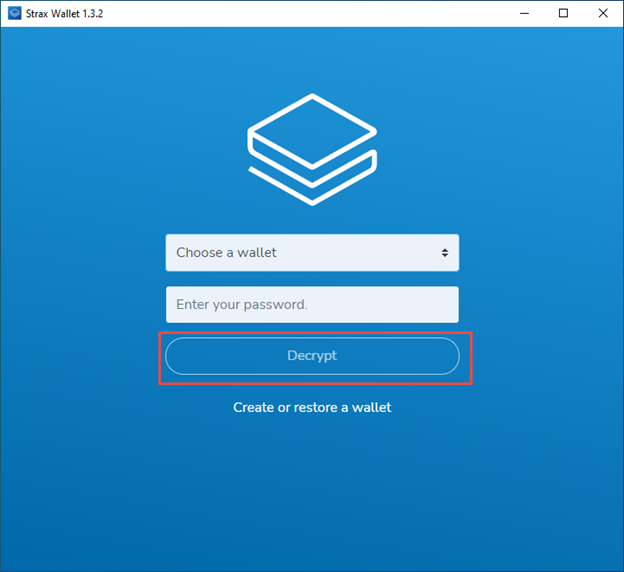Minimize the Strax Wallet window
624x572 pixels.
pyautogui.click(x=525, y=13)
